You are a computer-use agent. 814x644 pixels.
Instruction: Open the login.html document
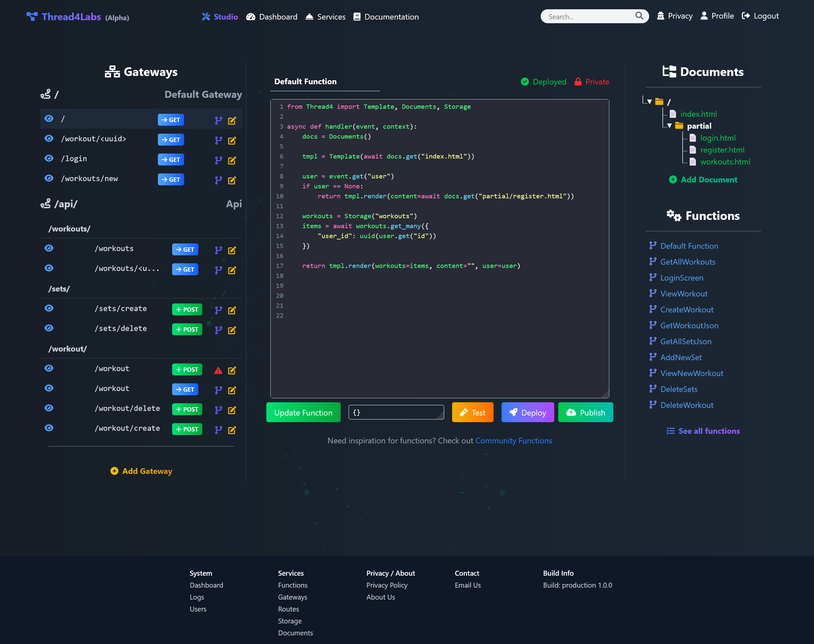click(718, 138)
